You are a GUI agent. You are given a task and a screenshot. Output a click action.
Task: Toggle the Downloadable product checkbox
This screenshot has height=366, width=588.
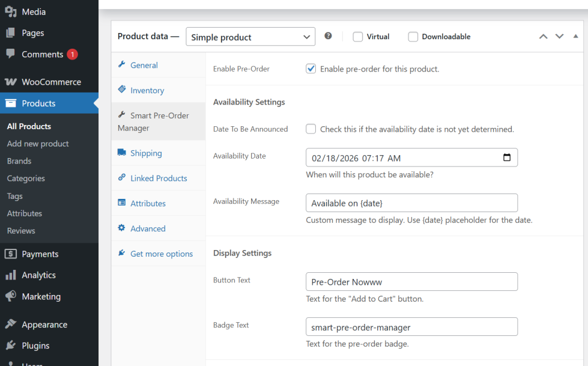click(413, 37)
